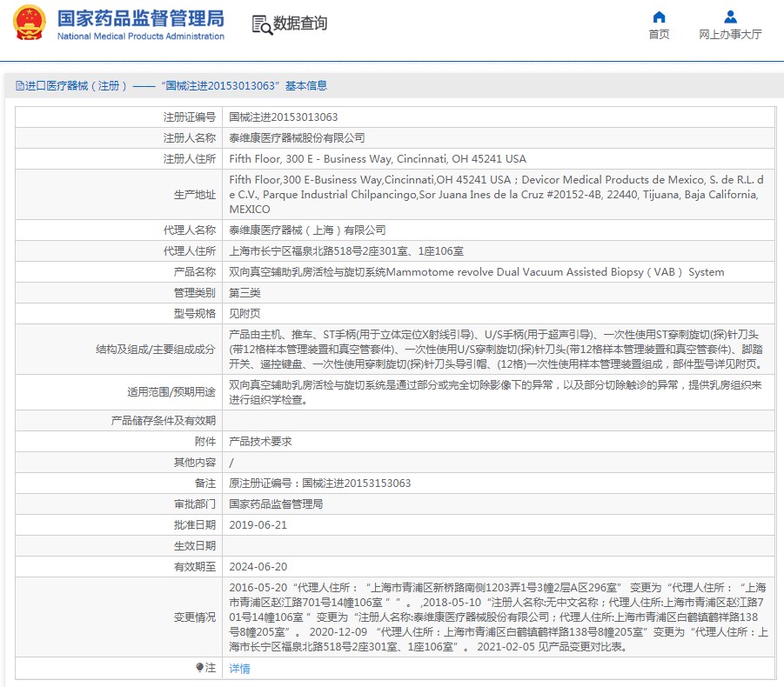Click the 管理类别 row label
The image size is (784, 687).
pos(195,293)
